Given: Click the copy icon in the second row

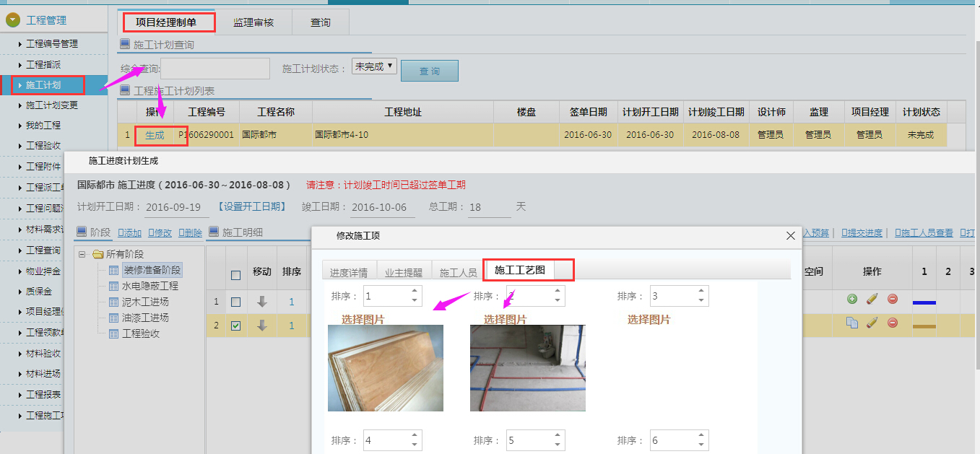Looking at the screenshot, I should coord(852,323).
